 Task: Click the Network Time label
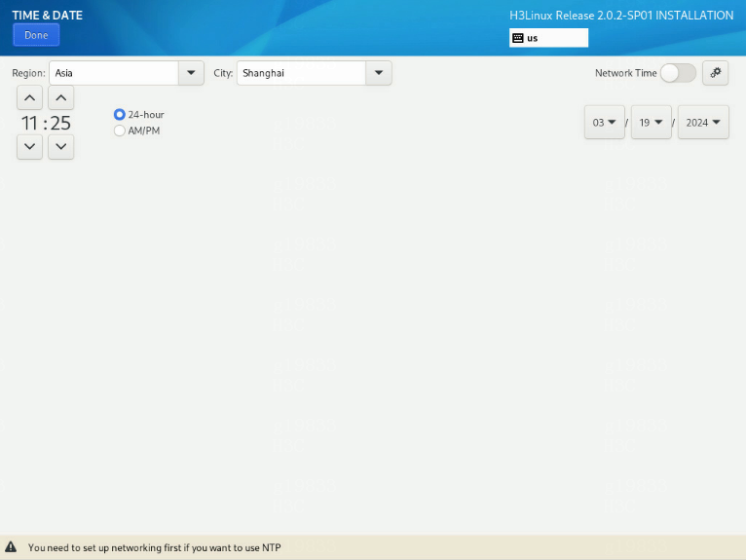(x=625, y=73)
